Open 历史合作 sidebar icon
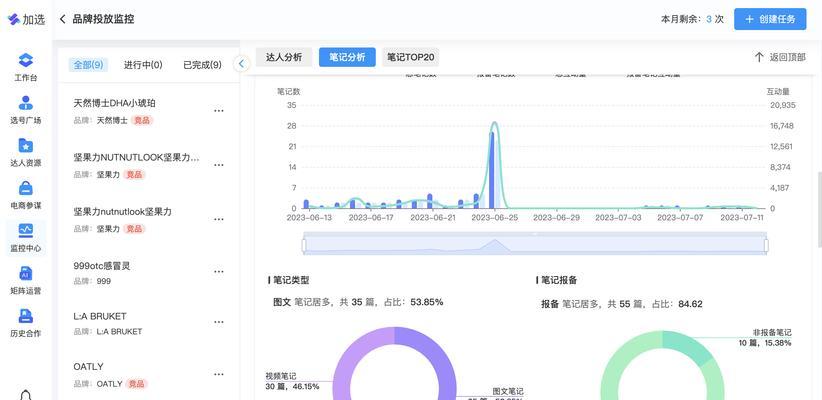This screenshot has width=822, height=400. tap(26, 316)
